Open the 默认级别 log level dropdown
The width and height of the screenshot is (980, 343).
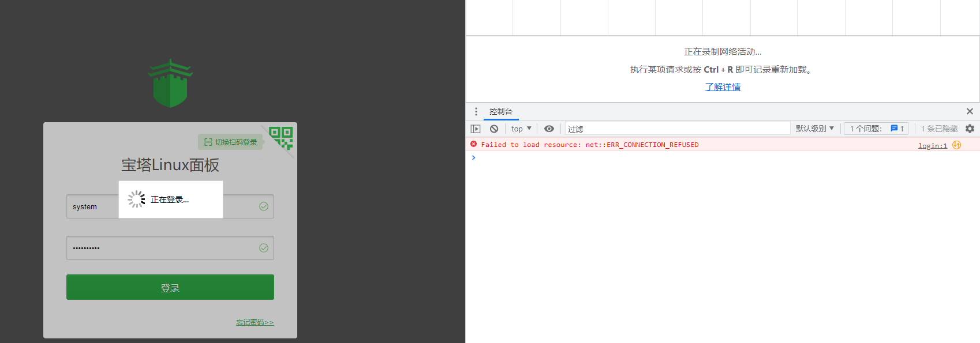coord(815,129)
